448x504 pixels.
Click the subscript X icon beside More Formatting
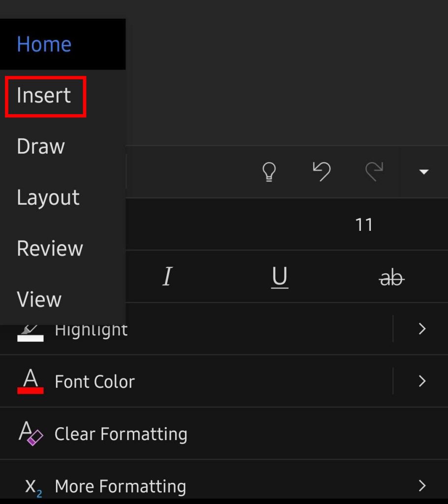tap(30, 486)
